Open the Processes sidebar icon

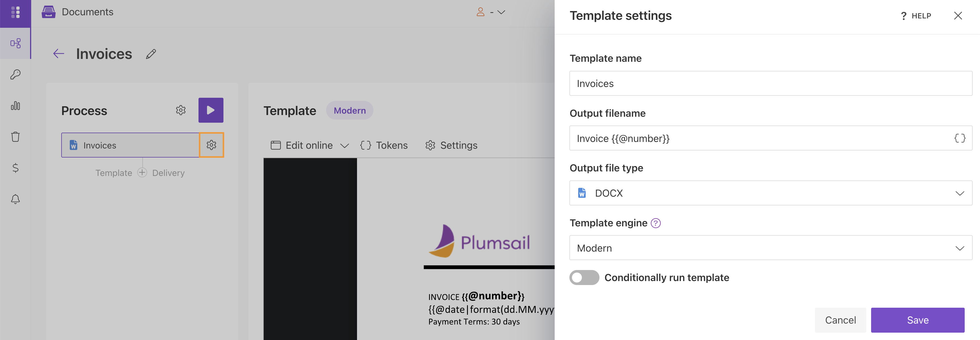(x=15, y=43)
